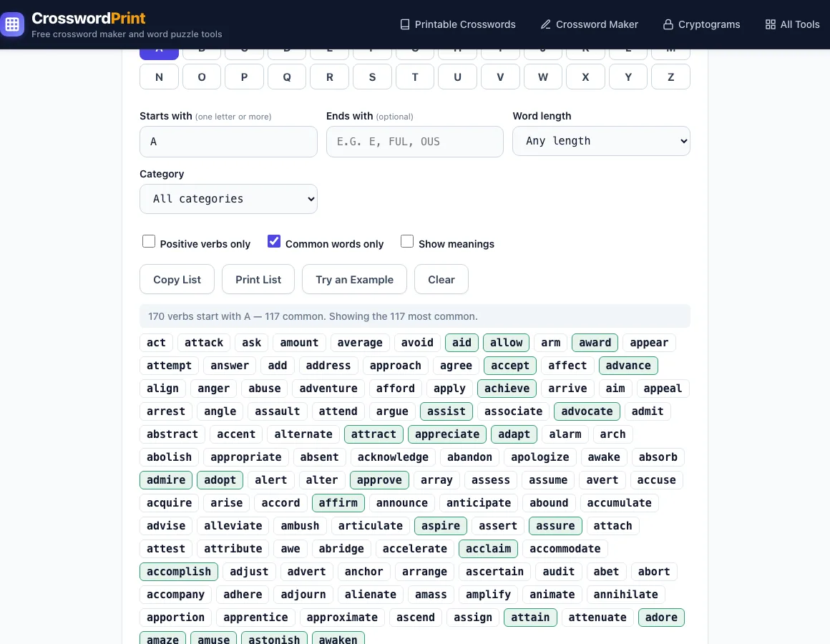Click the Copy List button
The height and width of the screenshot is (644, 830).
tap(177, 279)
